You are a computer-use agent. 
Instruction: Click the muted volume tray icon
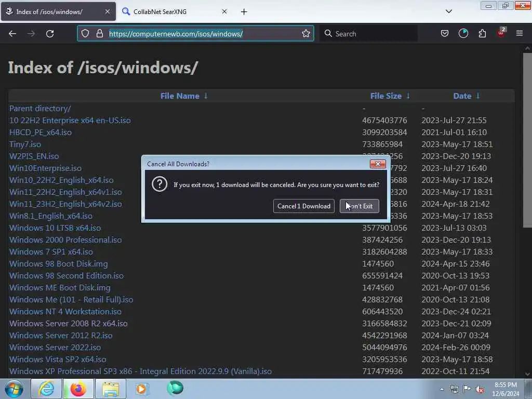(480, 390)
